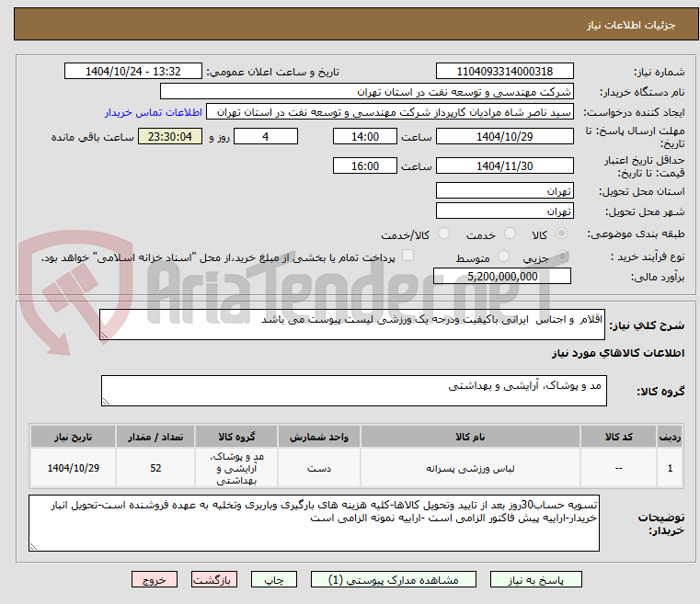Click the table cell لباس ورزشی پسرانه
Viewport: 700px width, 604px height.
pyautogui.click(x=470, y=468)
